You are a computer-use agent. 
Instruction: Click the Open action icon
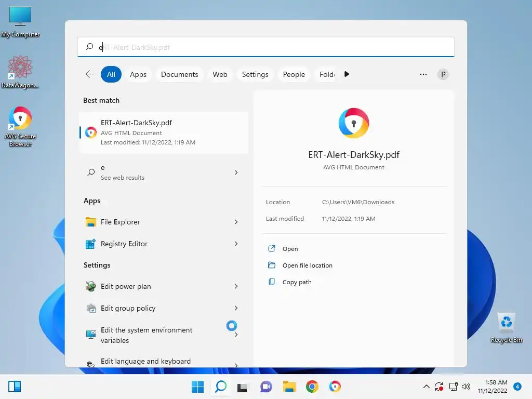click(x=271, y=248)
